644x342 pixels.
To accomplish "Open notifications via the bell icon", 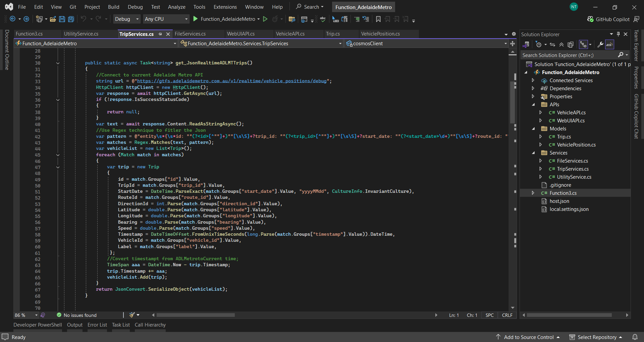I will [635, 337].
